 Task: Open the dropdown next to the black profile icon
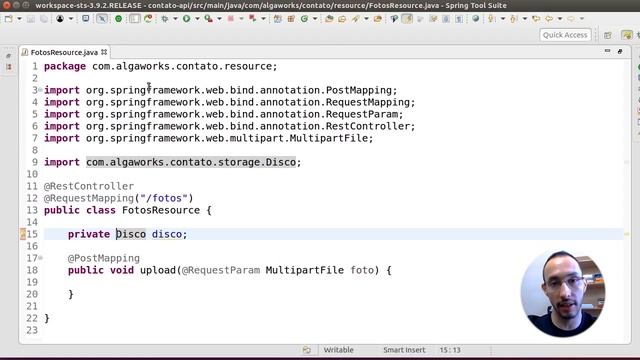coord(71,19)
